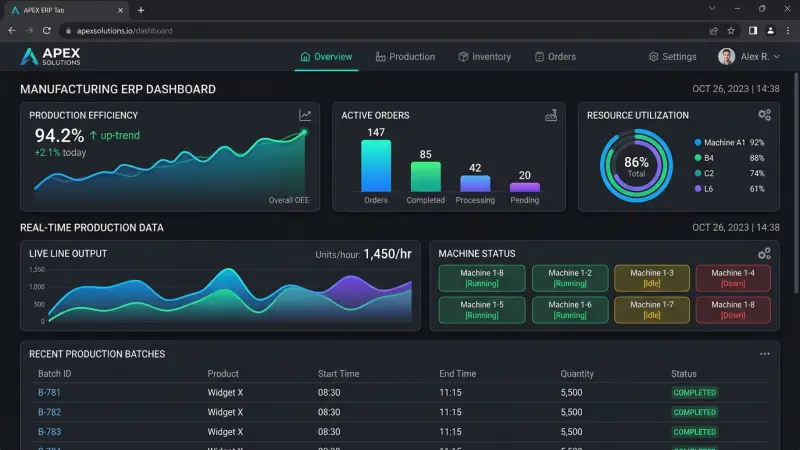Click the Quantity column header
The width and height of the screenshot is (800, 450).
tap(577, 373)
